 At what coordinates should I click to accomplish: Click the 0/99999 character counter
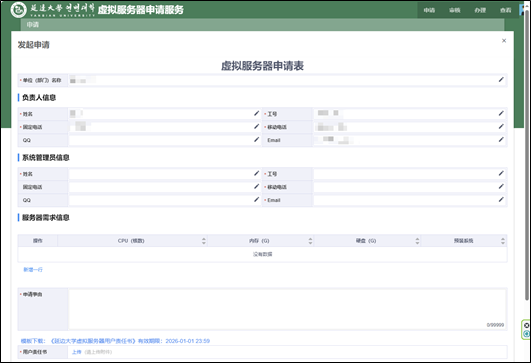(495, 325)
